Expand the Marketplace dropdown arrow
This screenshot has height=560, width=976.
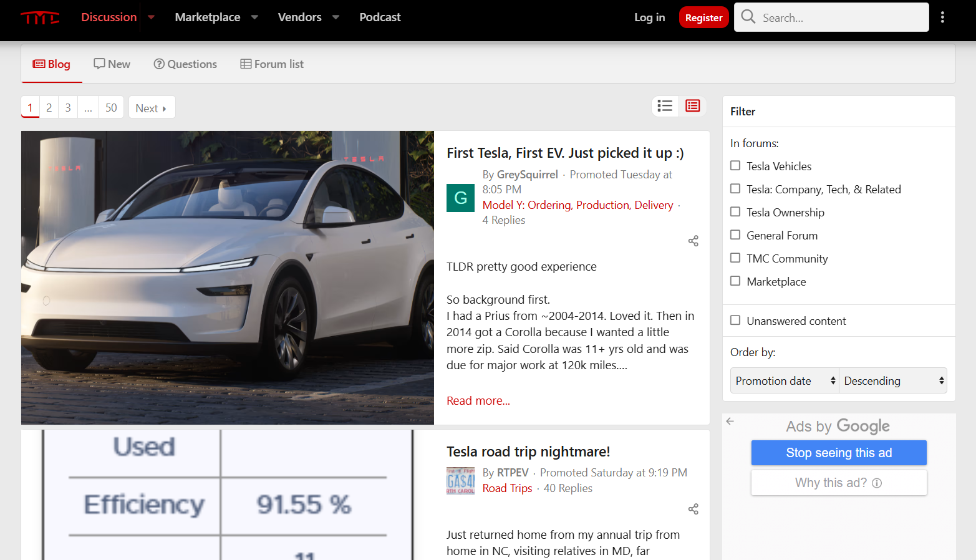[x=254, y=17]
